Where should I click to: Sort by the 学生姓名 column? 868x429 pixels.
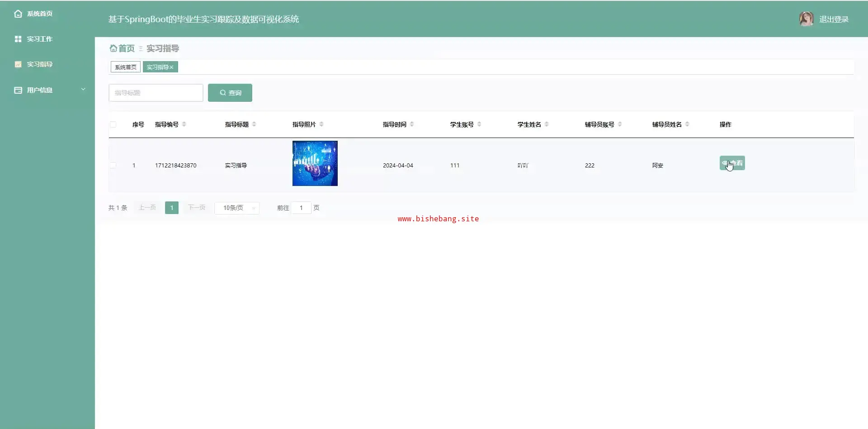(x=547, y=124)
